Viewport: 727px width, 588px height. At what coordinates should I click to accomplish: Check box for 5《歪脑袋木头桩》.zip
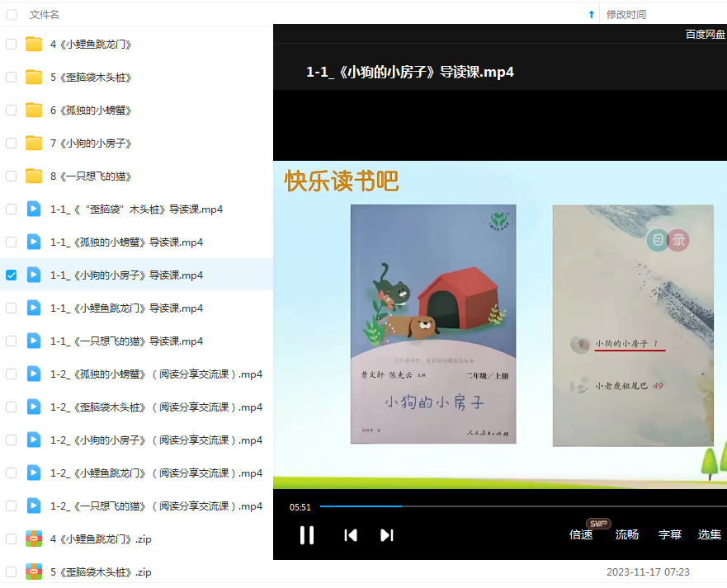pyautogui.click(x=11, y=572)
